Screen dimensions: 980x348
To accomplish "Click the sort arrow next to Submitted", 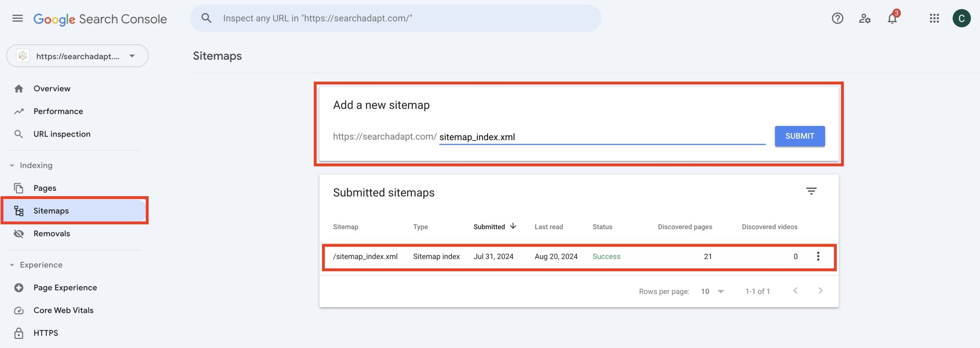I will 513,226.
